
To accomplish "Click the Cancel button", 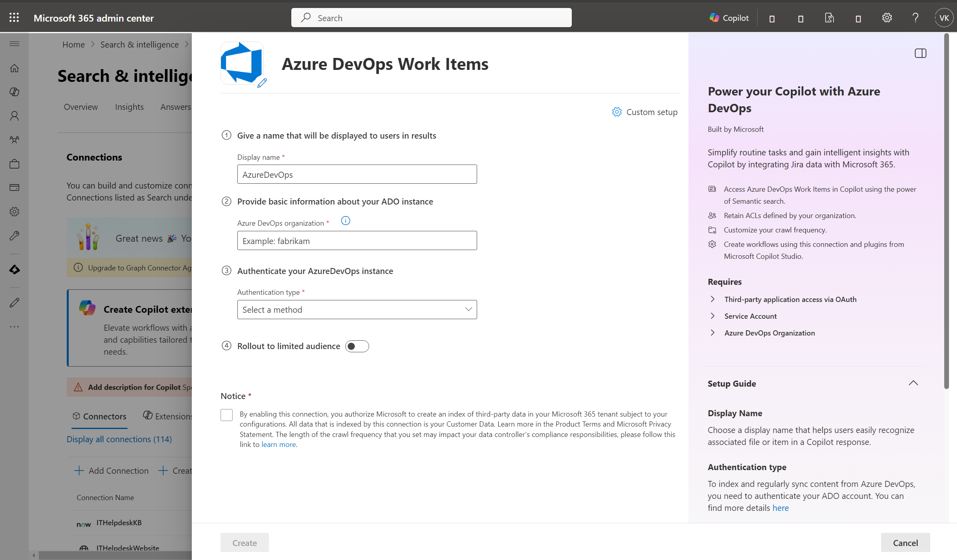I will [905, 542].
